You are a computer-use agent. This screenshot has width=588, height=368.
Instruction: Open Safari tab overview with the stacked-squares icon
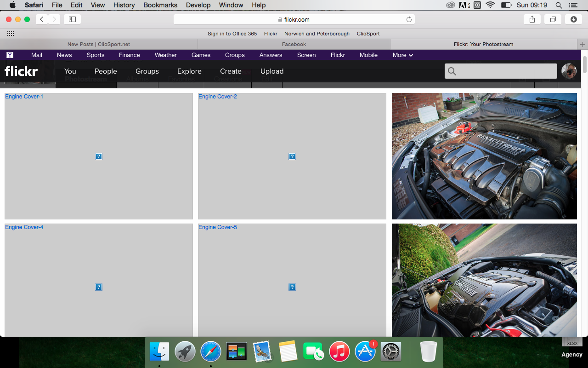click(553, 19)
